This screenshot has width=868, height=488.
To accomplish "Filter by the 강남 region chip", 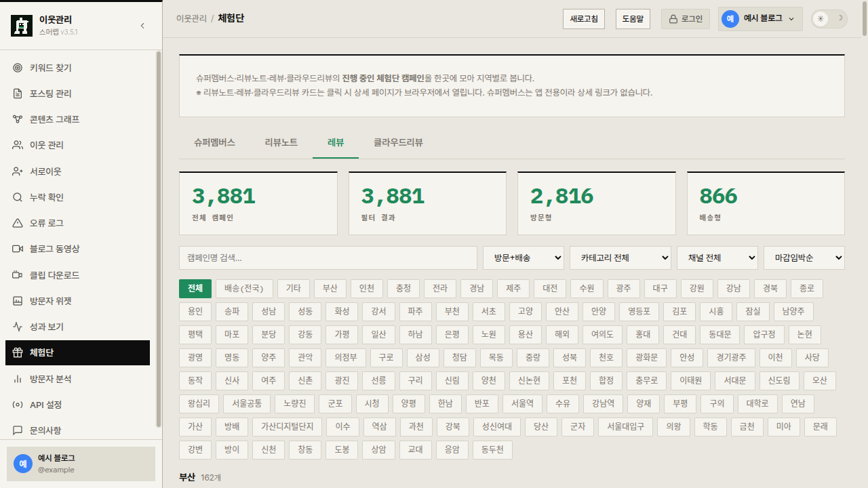I will click(x=733, y=289).
